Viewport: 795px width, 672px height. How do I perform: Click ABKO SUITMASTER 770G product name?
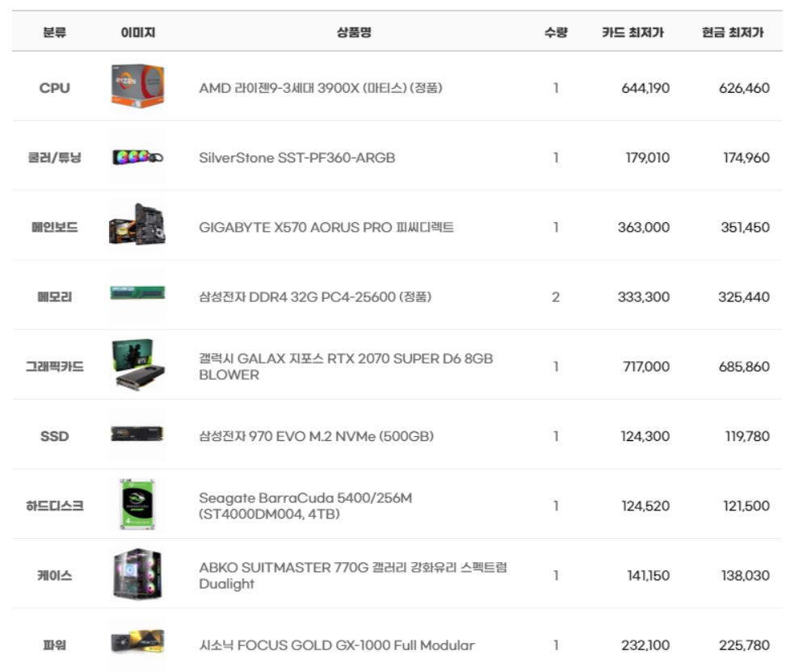pyautogui.click(x=353, y=575)
